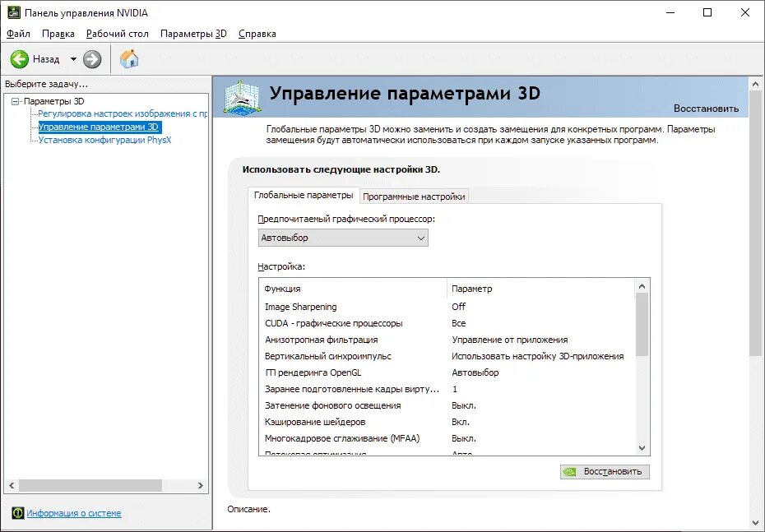
Task: Minimize the NVIDIA control panel window
Action: click(x=670, y=12)
